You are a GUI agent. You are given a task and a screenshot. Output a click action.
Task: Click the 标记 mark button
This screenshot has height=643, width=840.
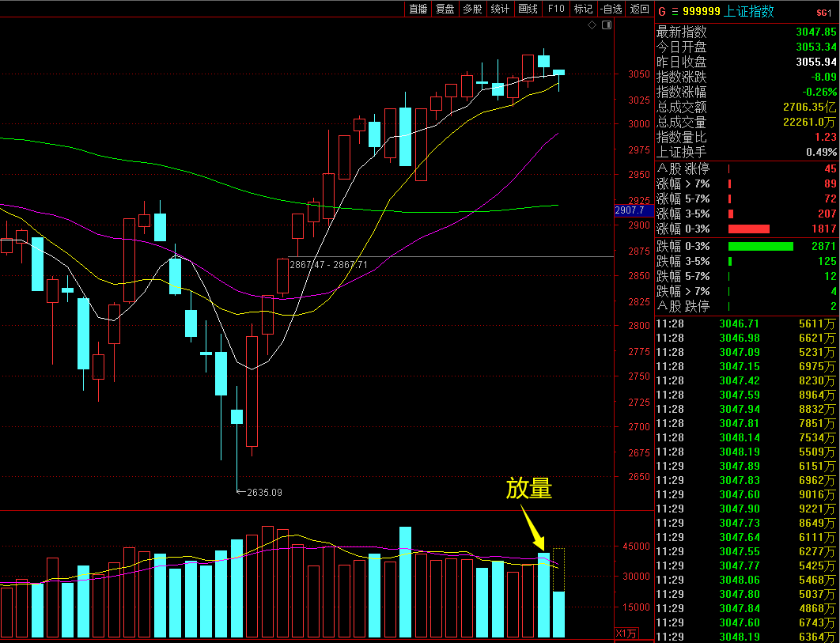[583, 9]
